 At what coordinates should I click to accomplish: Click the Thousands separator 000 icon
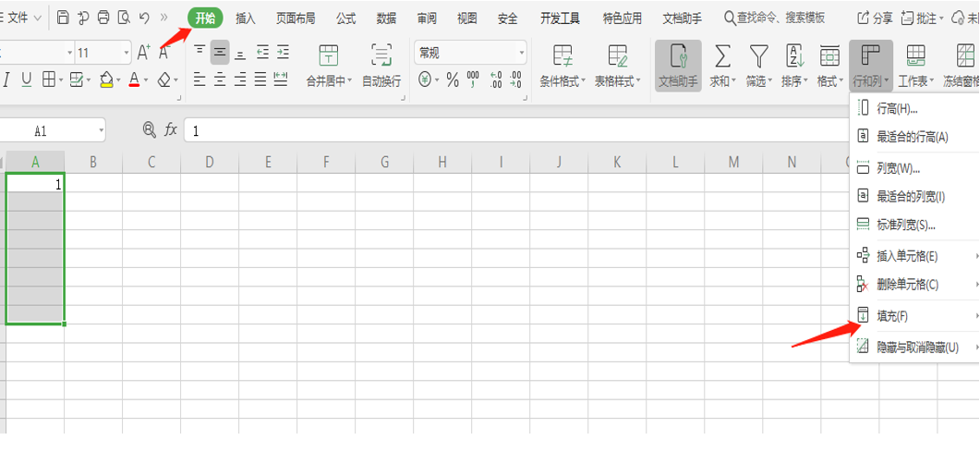click(x=473, y=79)
